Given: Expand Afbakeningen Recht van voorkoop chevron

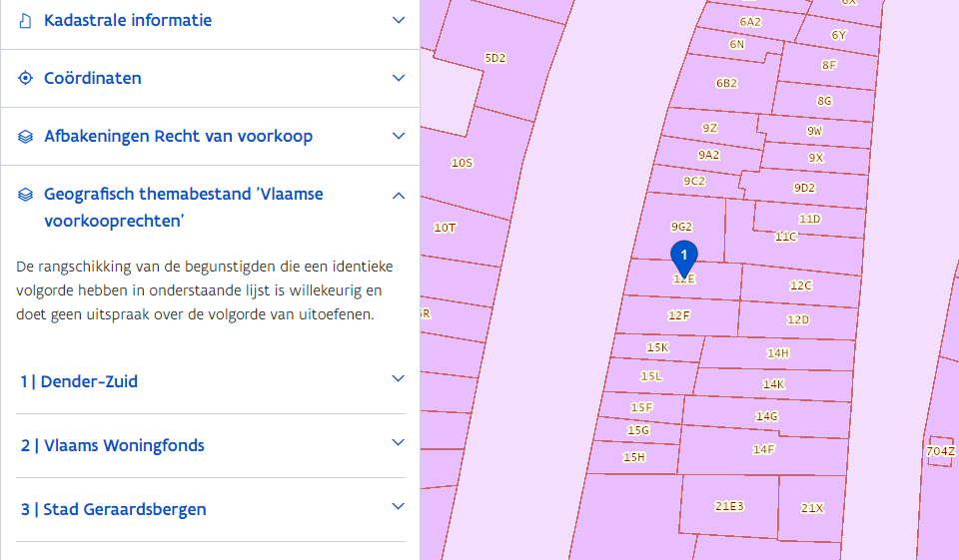Looking at the screenshot, I should (399, 136).
